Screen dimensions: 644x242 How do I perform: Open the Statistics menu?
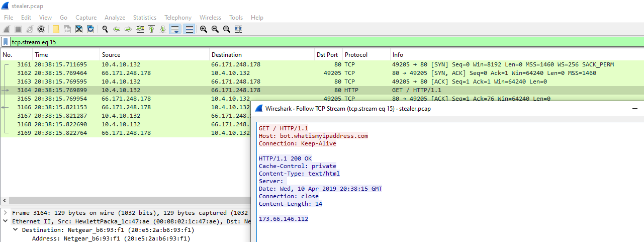(x=144, y=18)
